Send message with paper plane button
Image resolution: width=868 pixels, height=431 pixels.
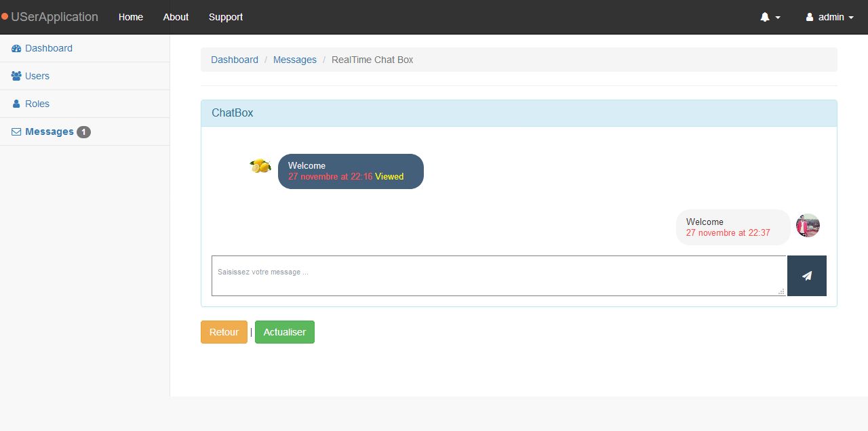pyautogui.click(x=807, y=276)
